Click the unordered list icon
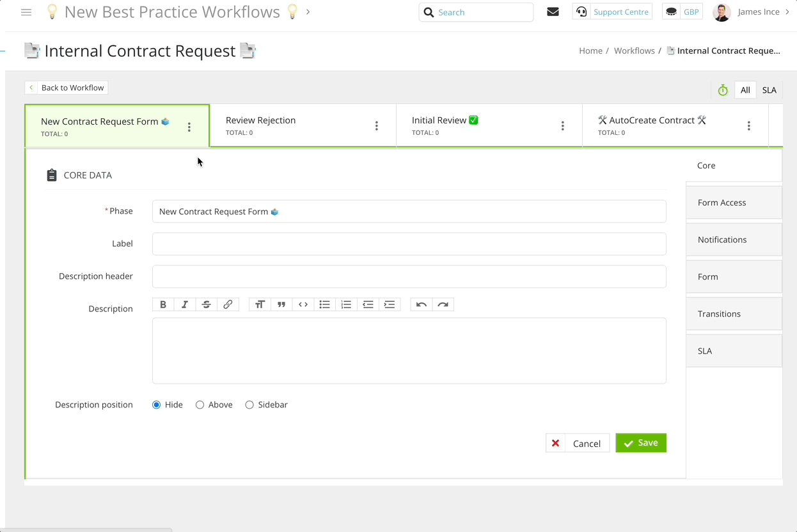797x532 pixels. (x=324, y=304)
